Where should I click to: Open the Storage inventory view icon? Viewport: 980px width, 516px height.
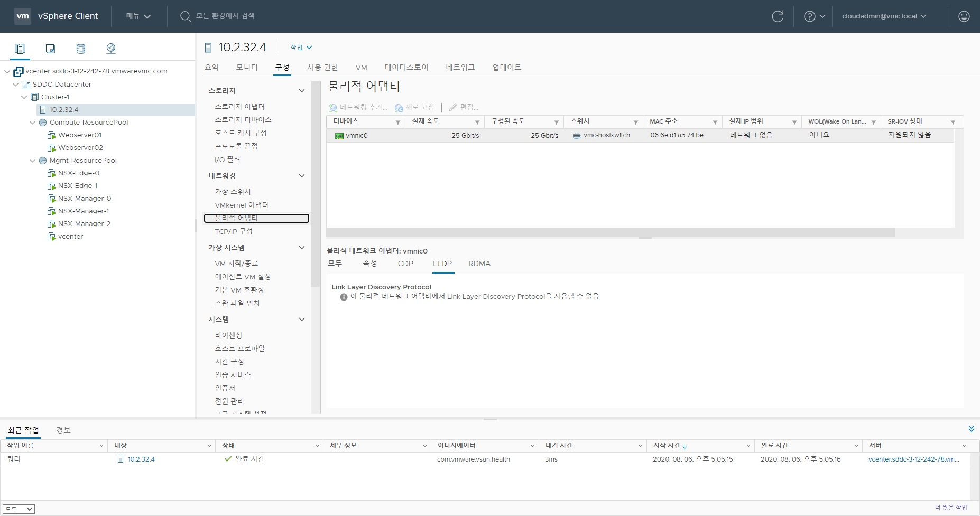pyautogui.click(x=81, y=49)
